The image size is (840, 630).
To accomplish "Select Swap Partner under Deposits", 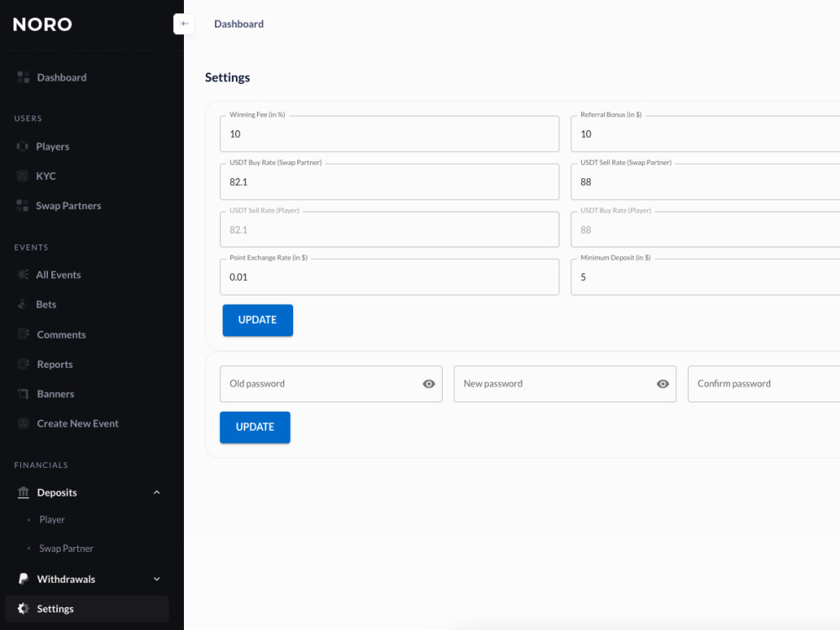I will point(66,549).
